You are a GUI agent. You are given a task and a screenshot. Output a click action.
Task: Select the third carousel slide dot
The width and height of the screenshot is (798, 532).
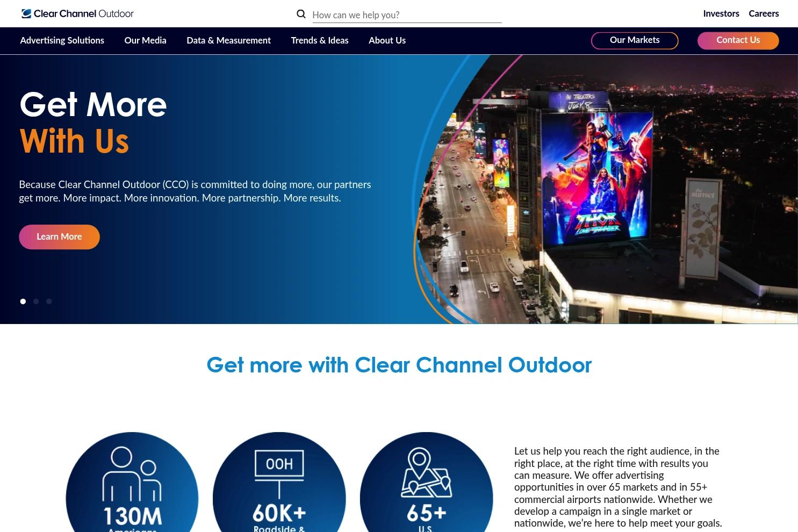[49, 301]
